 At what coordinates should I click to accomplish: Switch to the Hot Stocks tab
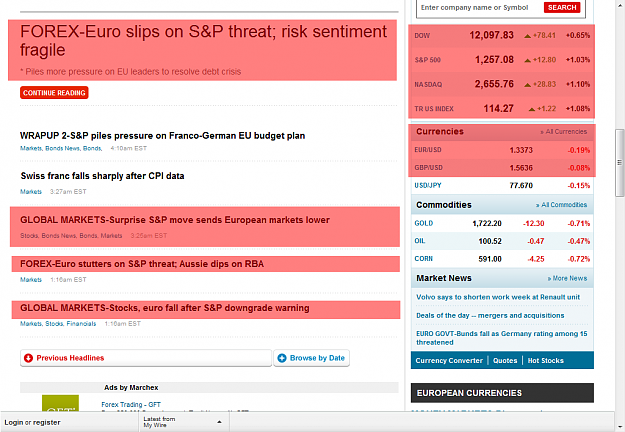coord(545,361)
